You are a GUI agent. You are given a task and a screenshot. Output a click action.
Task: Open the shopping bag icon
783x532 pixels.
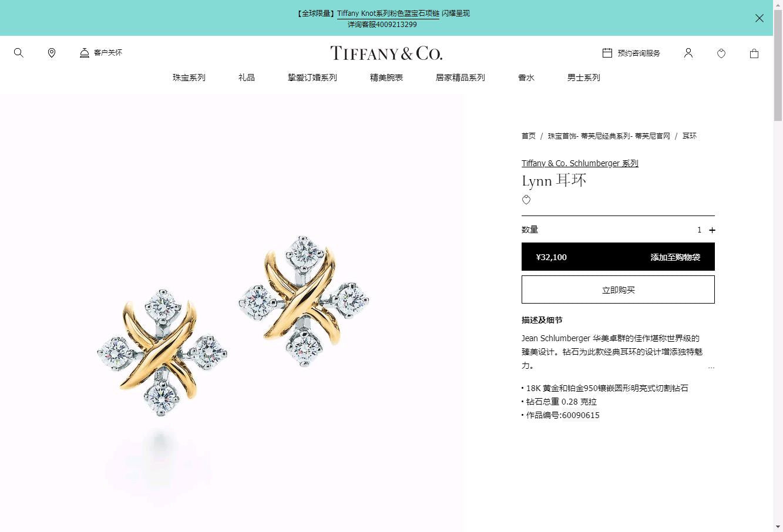click(x=754, y=53)
